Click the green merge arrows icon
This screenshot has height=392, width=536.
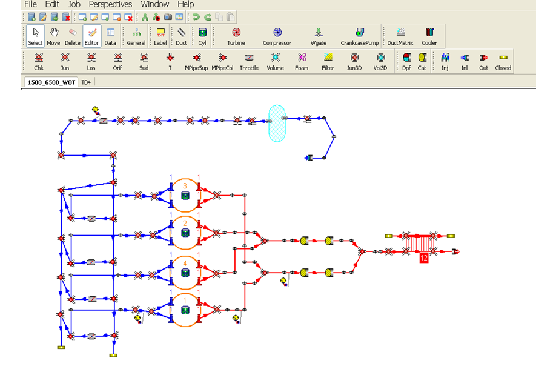(x=145, y=17)
